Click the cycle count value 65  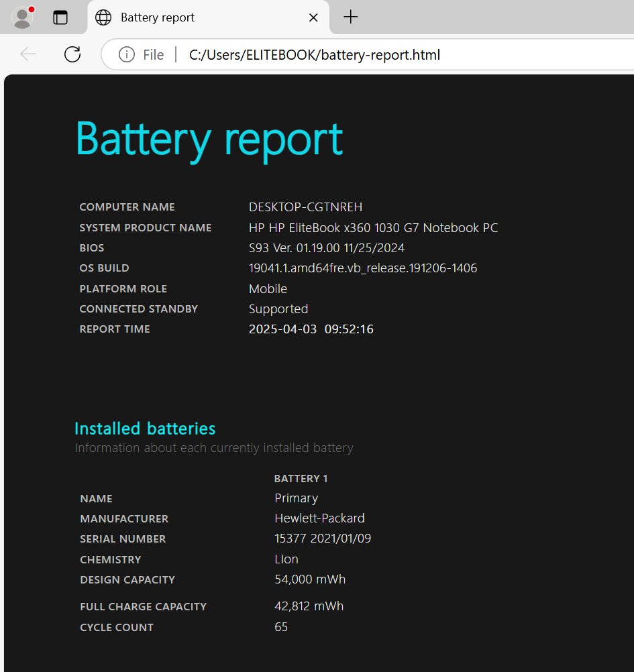click(281, 627)
